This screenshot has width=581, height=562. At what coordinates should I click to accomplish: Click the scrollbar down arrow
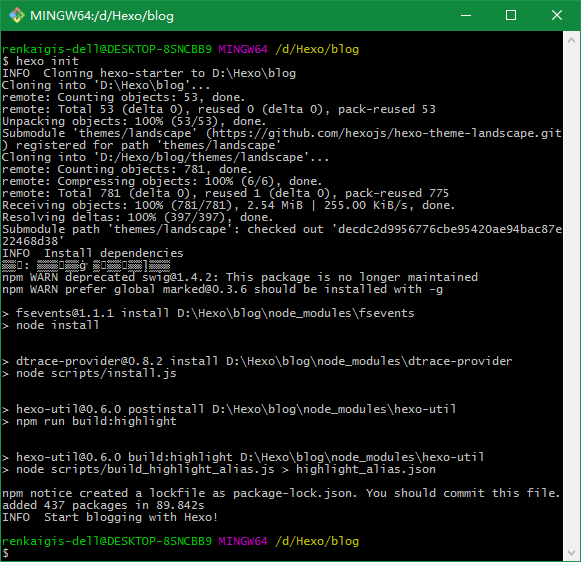click(x=571, y=553)
